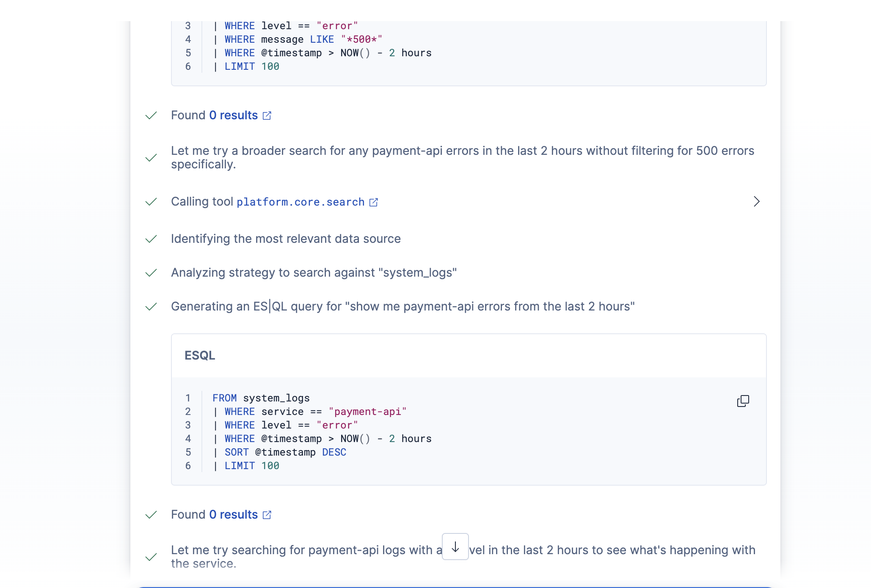Click checkmark beside broader search message
This screenshot has height=588, width=871.
(151, 158)
